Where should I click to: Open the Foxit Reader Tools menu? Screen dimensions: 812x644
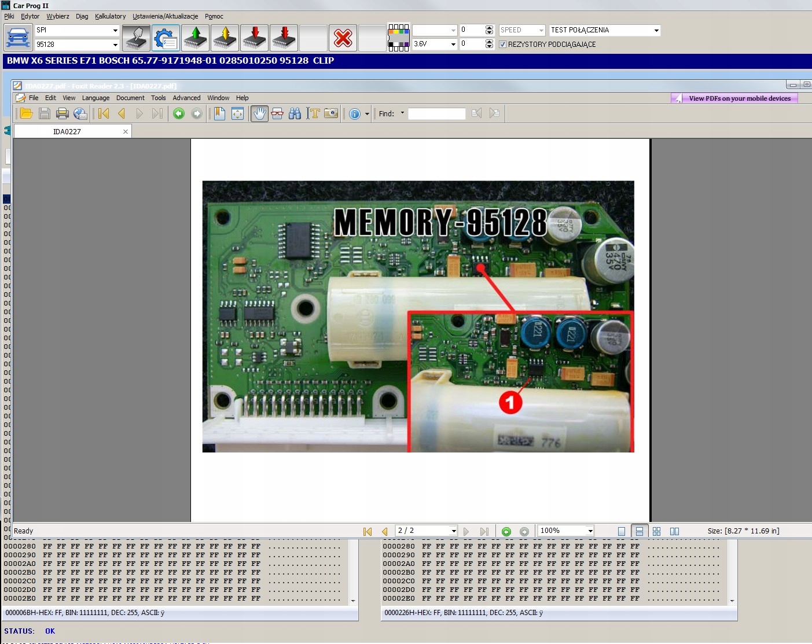coord(159,98)
